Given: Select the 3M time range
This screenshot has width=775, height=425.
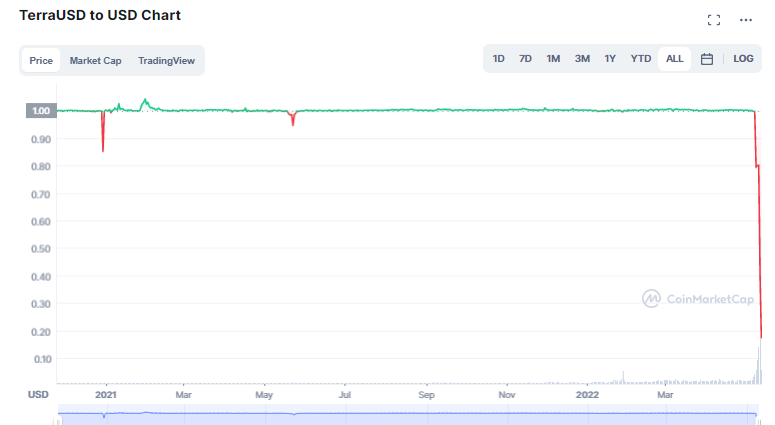Looking at the screenshot, I should point(582,59).
